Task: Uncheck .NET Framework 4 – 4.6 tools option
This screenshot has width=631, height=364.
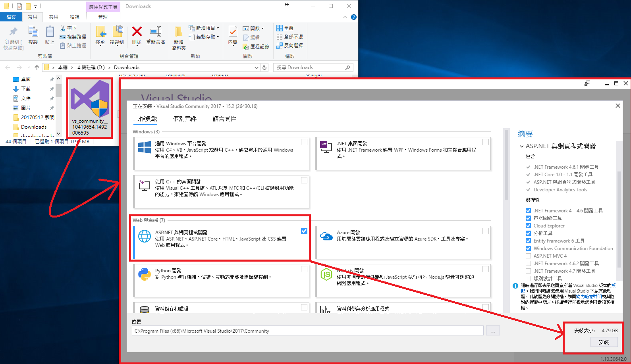Action: point(528,211)
